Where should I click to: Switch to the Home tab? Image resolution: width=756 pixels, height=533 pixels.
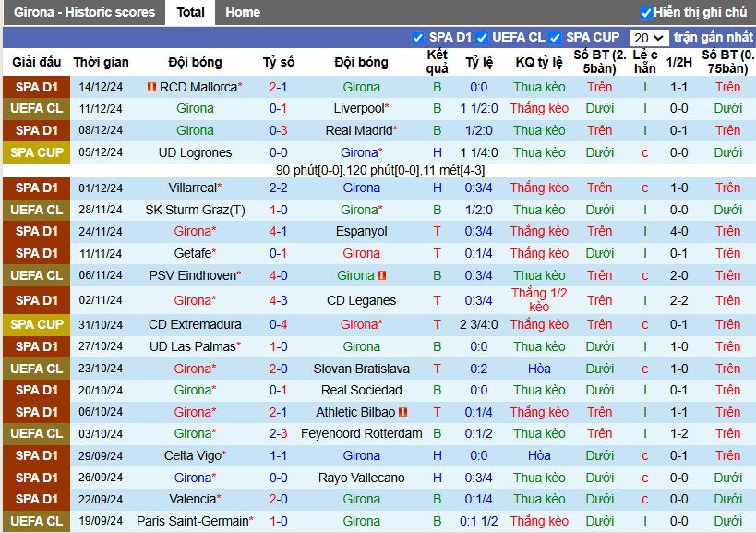tap(243, 13)
